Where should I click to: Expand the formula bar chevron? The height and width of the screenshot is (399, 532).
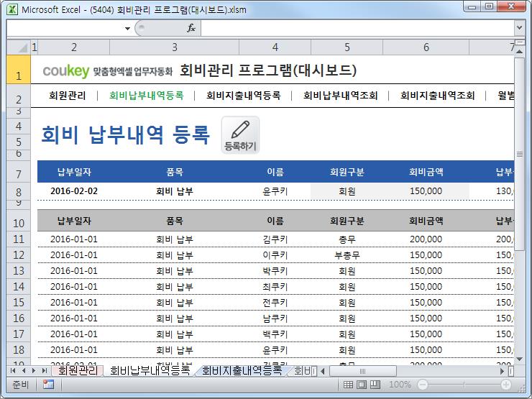519,27
